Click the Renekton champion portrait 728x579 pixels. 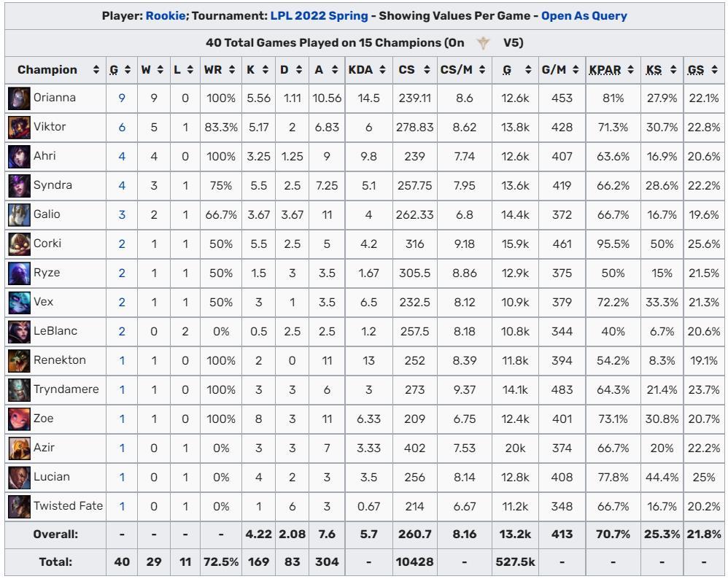(19, 360)
